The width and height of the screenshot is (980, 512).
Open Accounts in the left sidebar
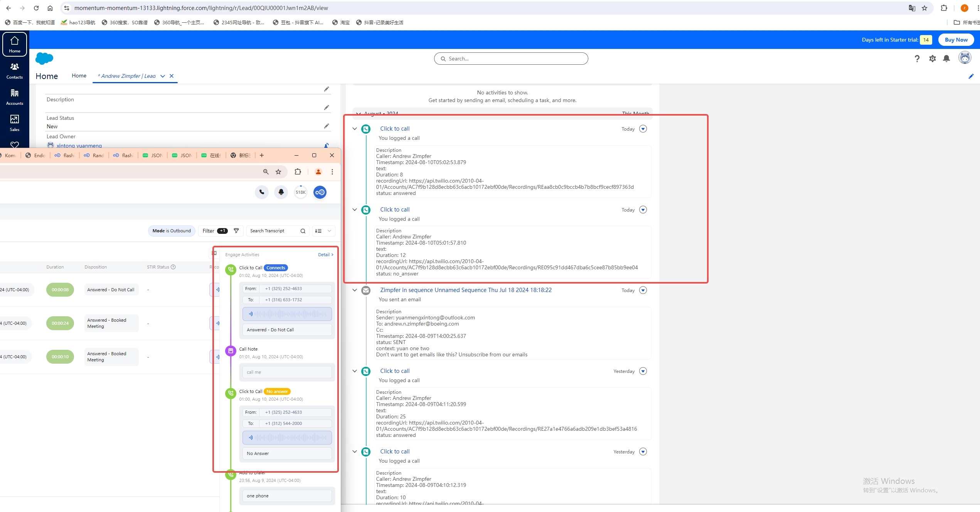click(15, 97)
